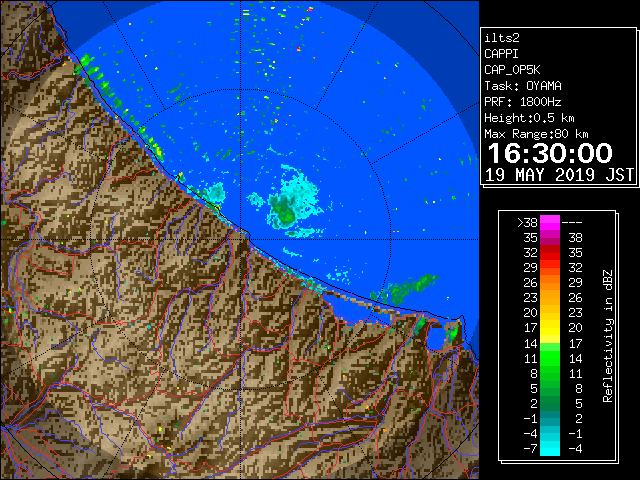Click the '19 MAY 2019 JST' date

click(x=559, y=175)
